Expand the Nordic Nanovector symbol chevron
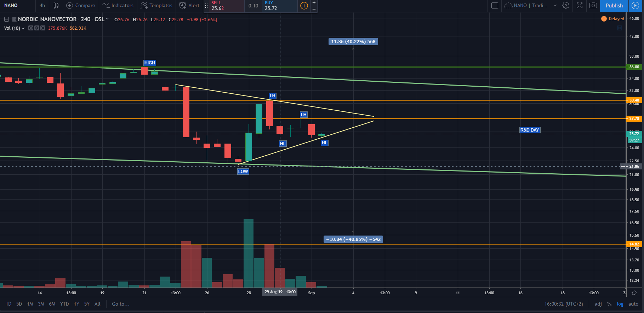 coord(107,19)
